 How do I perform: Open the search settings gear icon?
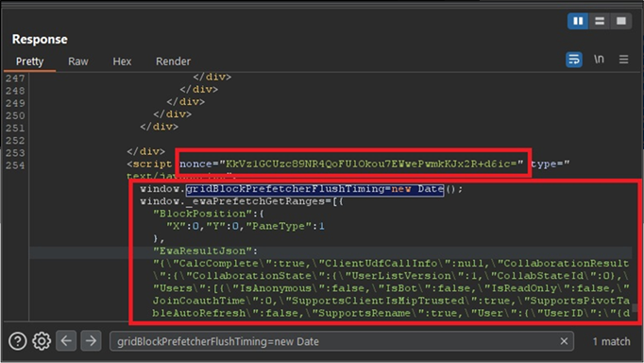coord(42,341)
